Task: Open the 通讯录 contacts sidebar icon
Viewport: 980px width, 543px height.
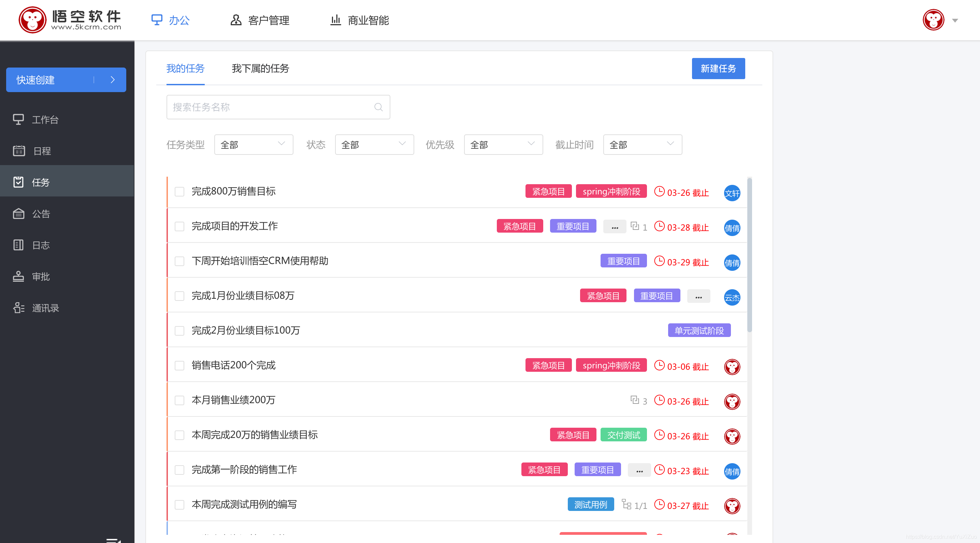Action: click(46, 308)
